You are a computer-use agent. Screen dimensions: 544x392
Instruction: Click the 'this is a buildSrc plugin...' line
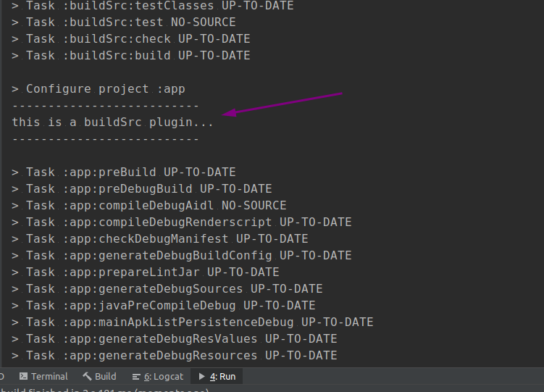pyautogui.click(x=112, y=122)
